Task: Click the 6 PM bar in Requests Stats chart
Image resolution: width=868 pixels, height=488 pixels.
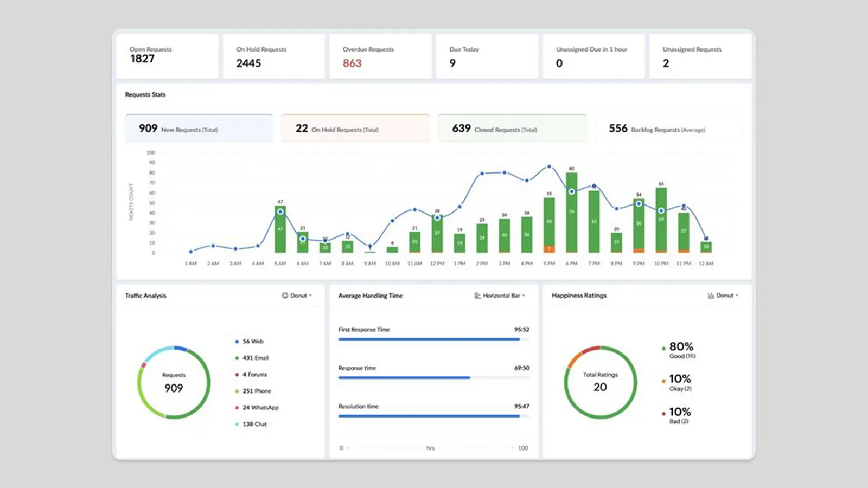Action: [x=571, y=211]
